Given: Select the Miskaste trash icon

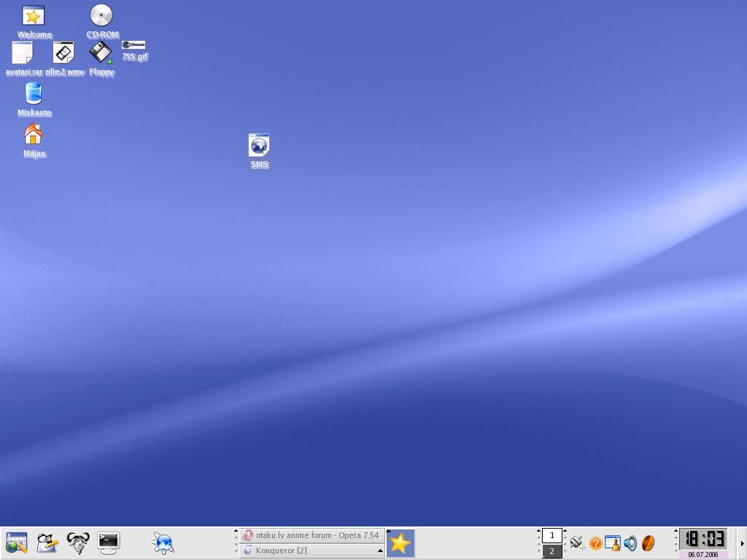Looking at the screenshot, I should click(34, 93).
